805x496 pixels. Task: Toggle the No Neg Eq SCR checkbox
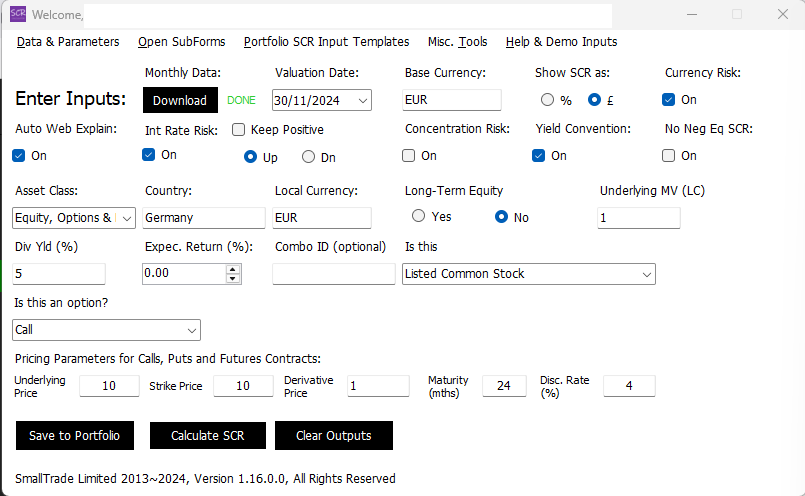669,155
